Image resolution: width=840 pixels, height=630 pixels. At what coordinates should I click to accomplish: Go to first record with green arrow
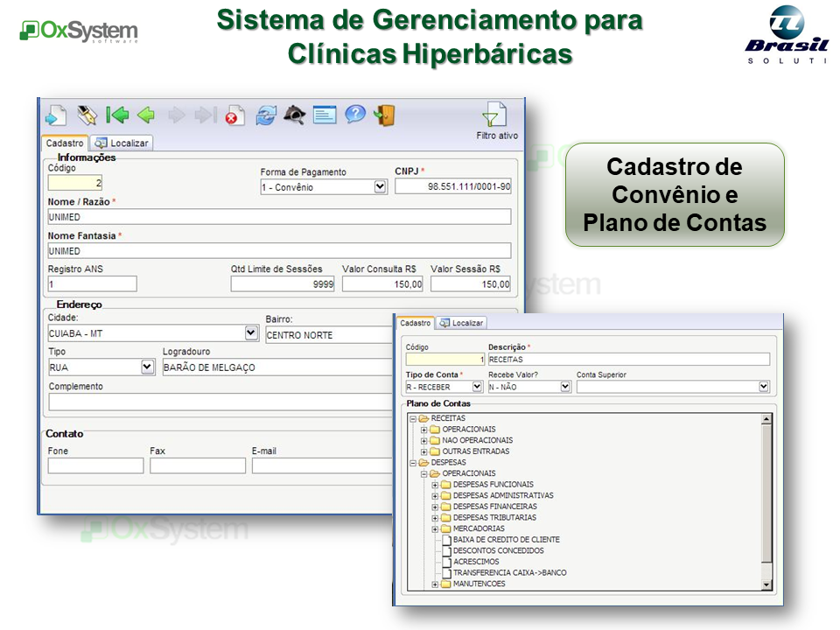117,115
